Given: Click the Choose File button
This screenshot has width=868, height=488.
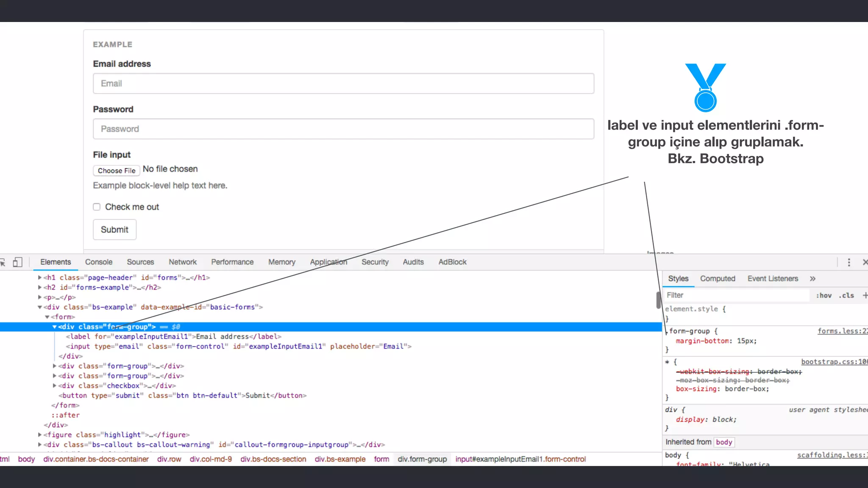Looking at the screenshot, I should [117, 170].
